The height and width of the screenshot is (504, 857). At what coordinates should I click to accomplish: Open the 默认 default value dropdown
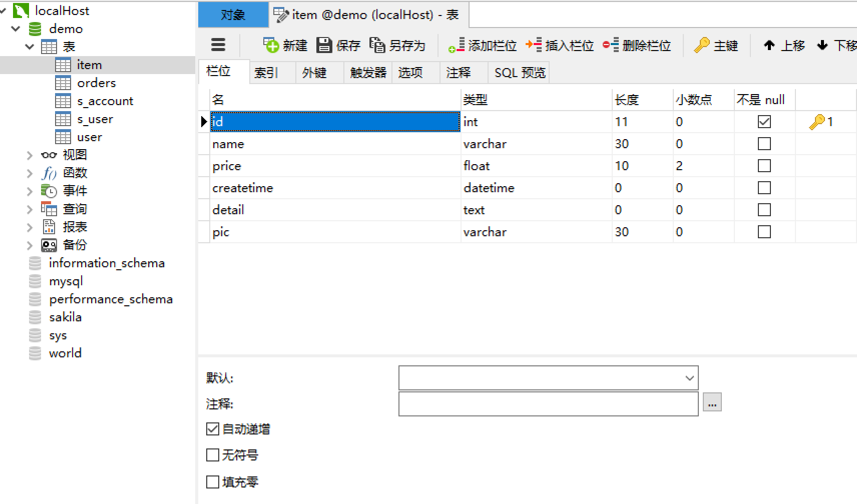click(689, 378)
